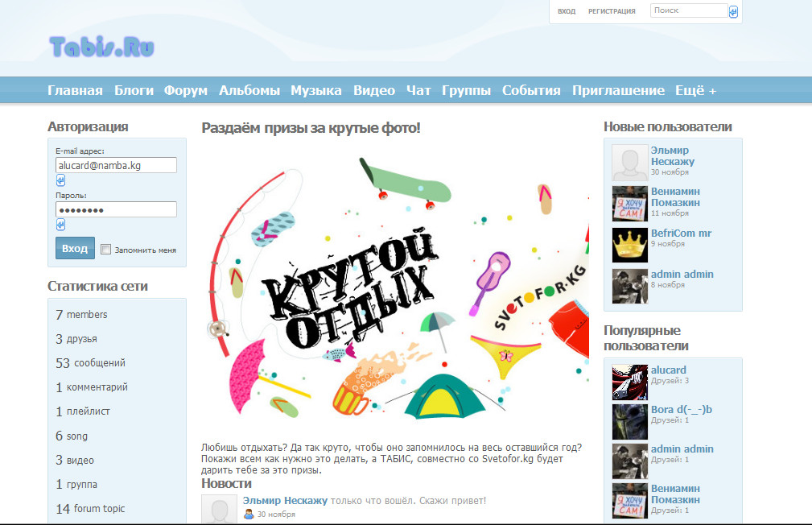The image size is (812, 525).
Task: Open Эльмир Нескажу profile link in Новые пользователи
Action: tap(672, 156)
